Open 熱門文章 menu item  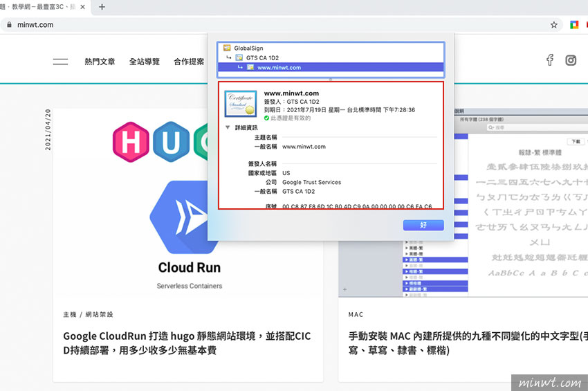[100, 62]
